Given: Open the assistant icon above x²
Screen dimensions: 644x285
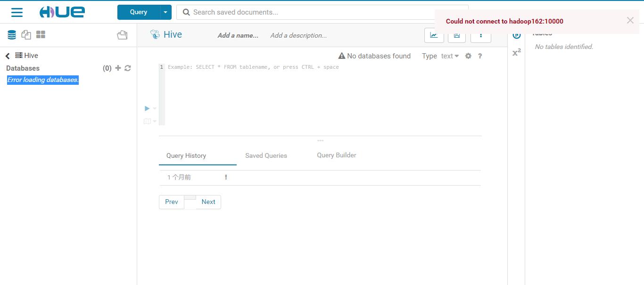Looking at the screenshot, I should (x=517, y=35).
